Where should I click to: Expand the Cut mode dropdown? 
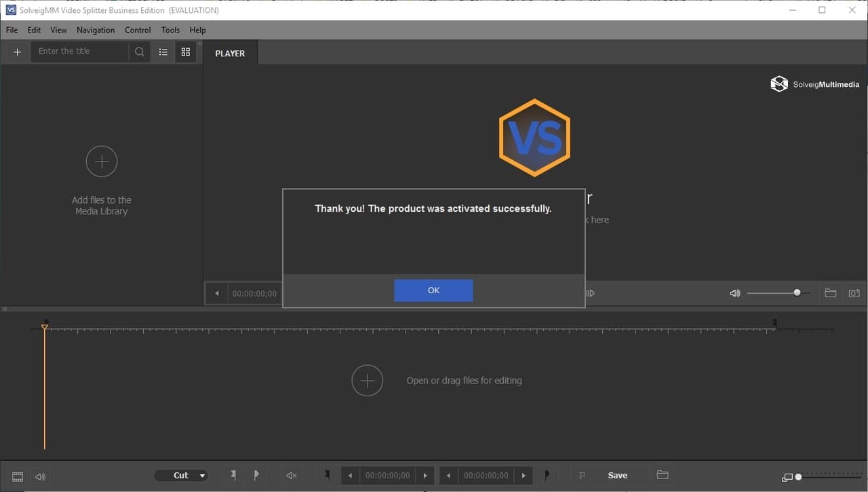(x=181, y=476)
